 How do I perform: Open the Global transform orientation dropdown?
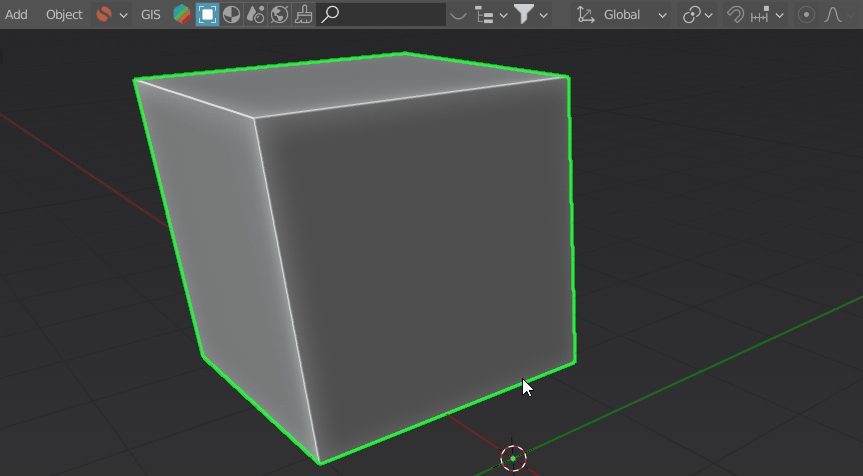[622, 15]
